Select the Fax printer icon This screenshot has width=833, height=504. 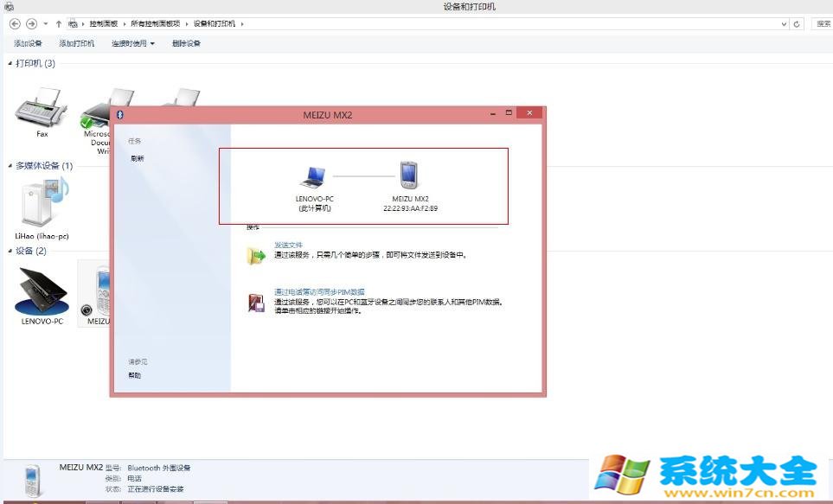[42, 108]
